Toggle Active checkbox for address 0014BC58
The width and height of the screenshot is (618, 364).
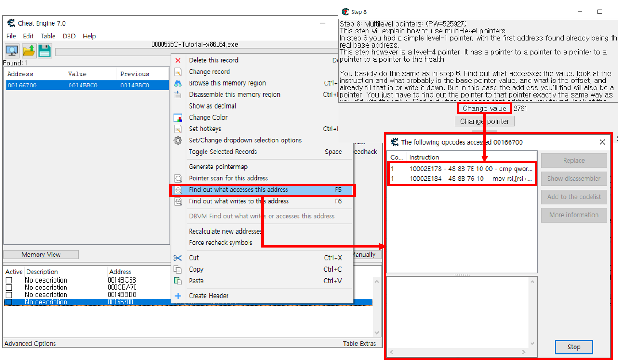[x=9, y=280]
